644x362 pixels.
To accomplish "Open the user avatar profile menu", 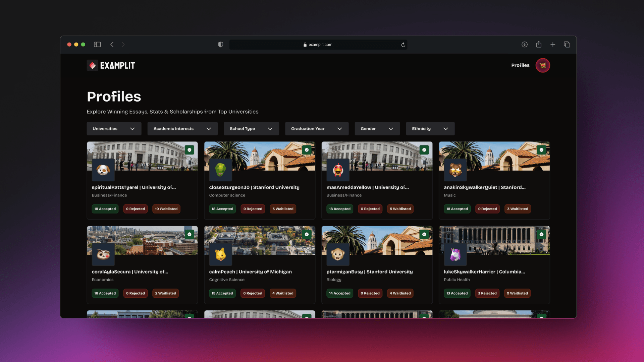I will [x=542, y=65].
